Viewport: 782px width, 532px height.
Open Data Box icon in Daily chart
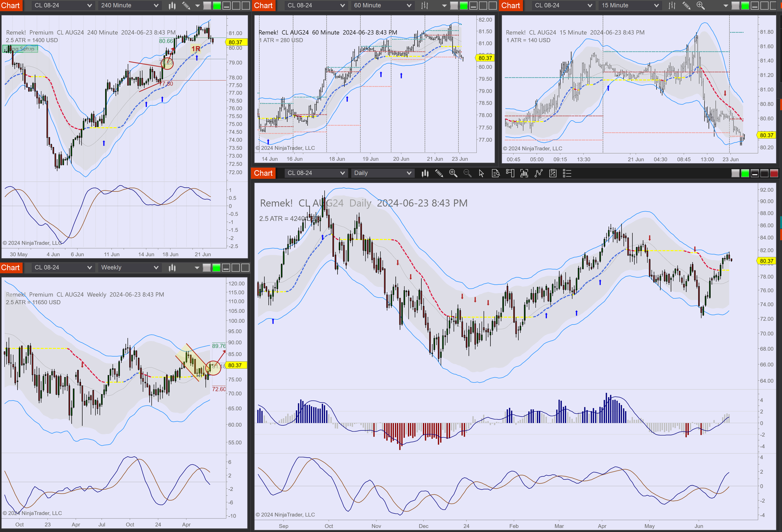496,173
